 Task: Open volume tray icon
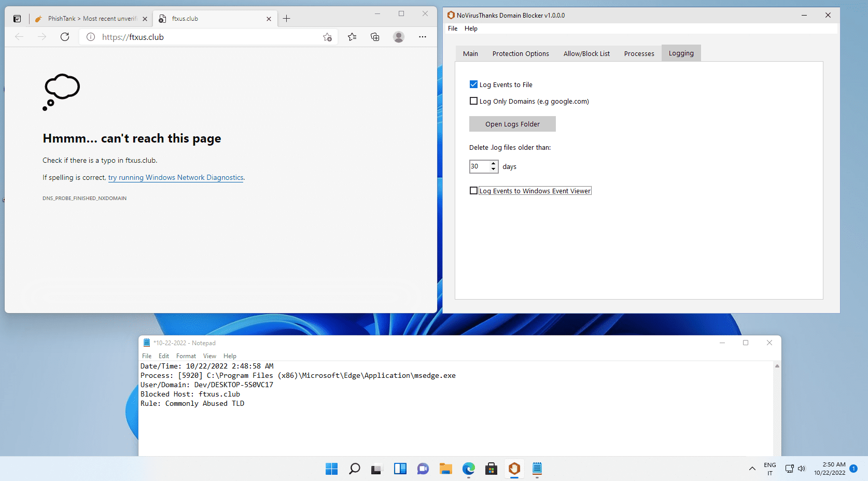(802, 469)
